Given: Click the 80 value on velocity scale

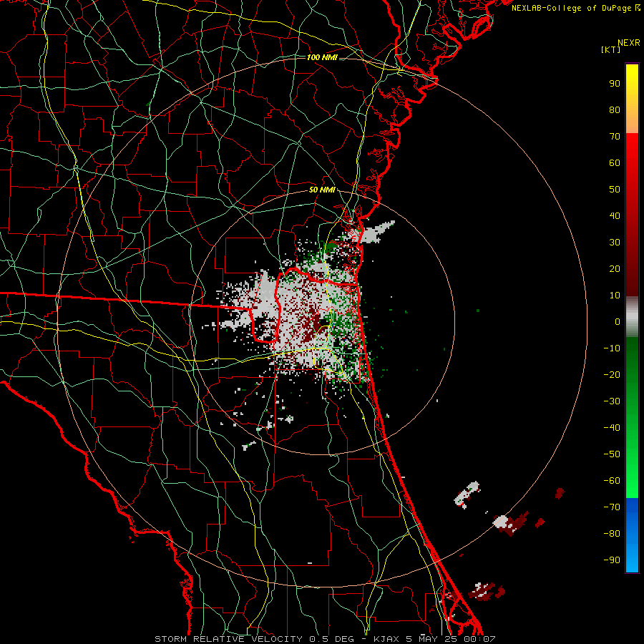Looking at the screenshot, I should pos(615,110).
